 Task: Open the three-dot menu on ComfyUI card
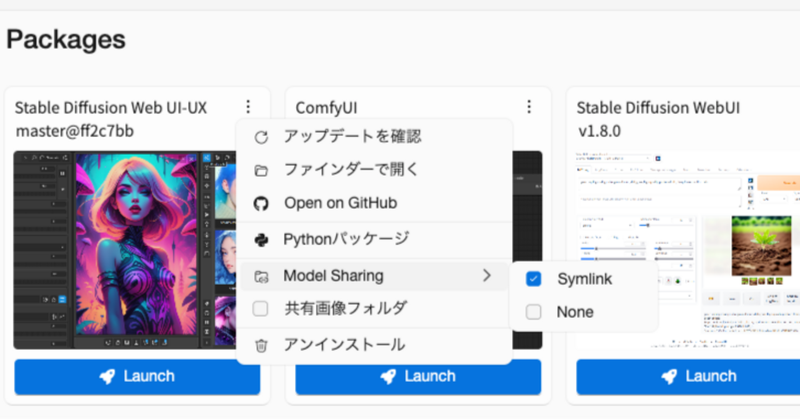pyautogui.click(x=529, y=107)
